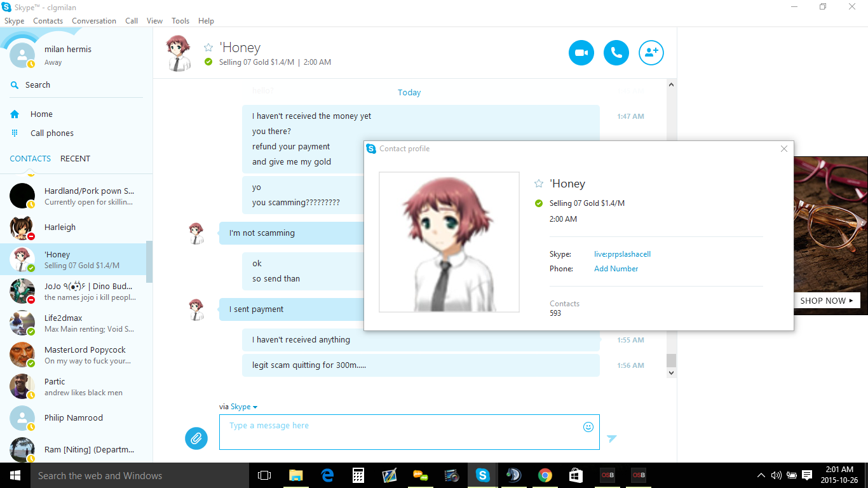Open the Skype menu
Image resolution: width=868 pixels, height=488 pixels.
pyautogui.click(x=14, y=21)
